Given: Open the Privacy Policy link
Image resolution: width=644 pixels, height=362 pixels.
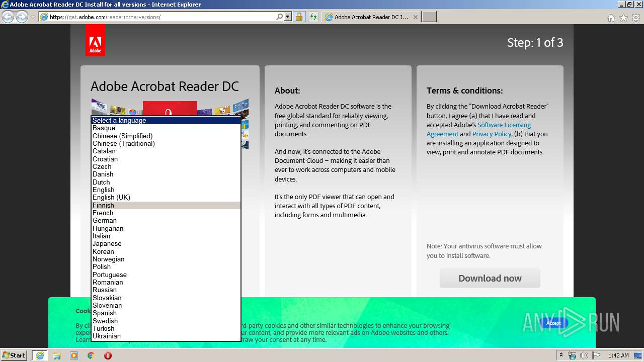Looking at the screenshot, I should (492, 134).
